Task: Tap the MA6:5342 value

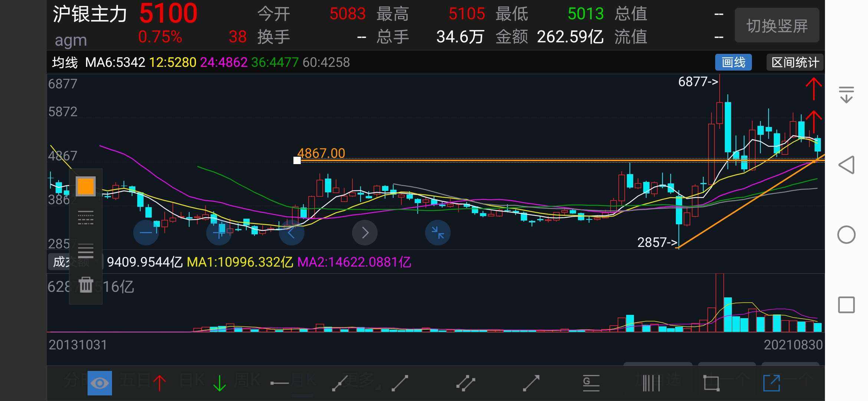Action: [x=115, y=62]
